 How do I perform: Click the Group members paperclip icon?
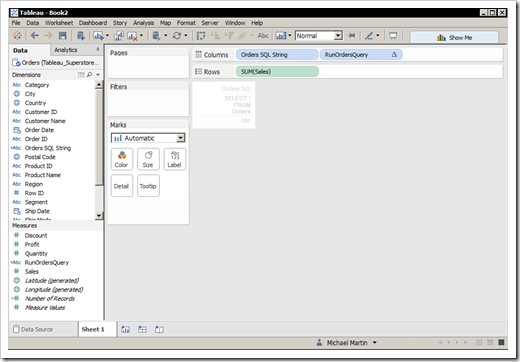tap(242, 36)
